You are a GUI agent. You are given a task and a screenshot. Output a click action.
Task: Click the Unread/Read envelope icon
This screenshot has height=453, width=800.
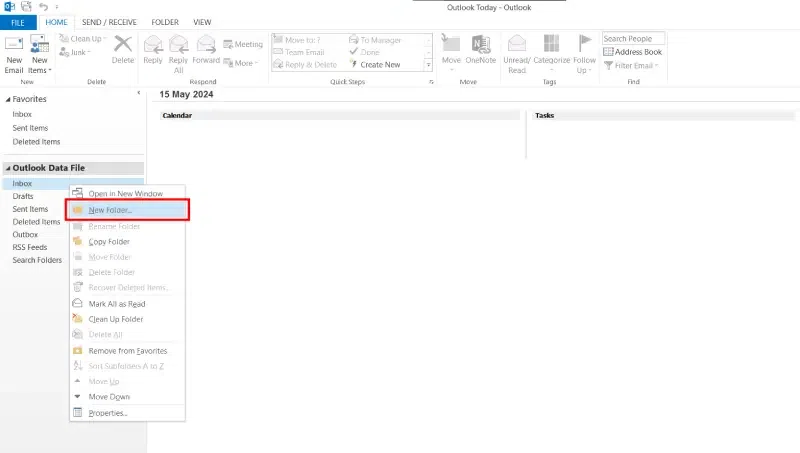point(517,44)
